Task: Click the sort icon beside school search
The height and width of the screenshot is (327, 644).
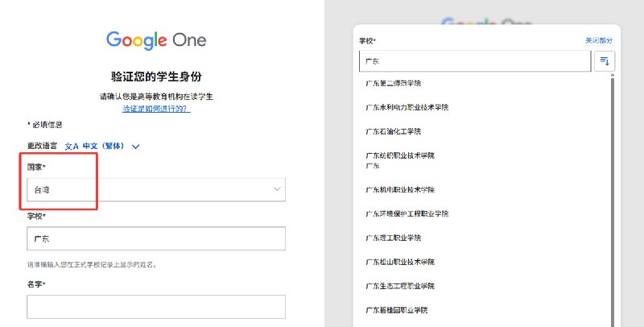Action: (605, 61)
